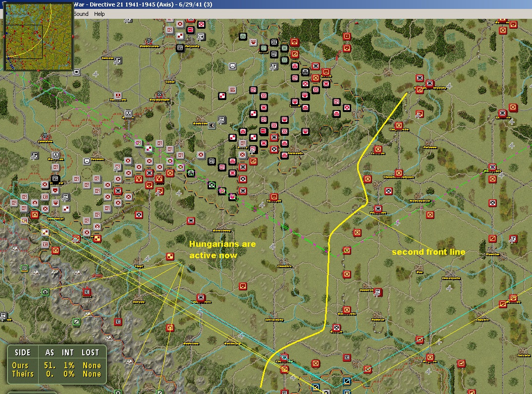Viewport: 532px width, 394px height.
Task: Select the black-and-white X unit east of the yellow line's upper part
Action: pos(388,191)
